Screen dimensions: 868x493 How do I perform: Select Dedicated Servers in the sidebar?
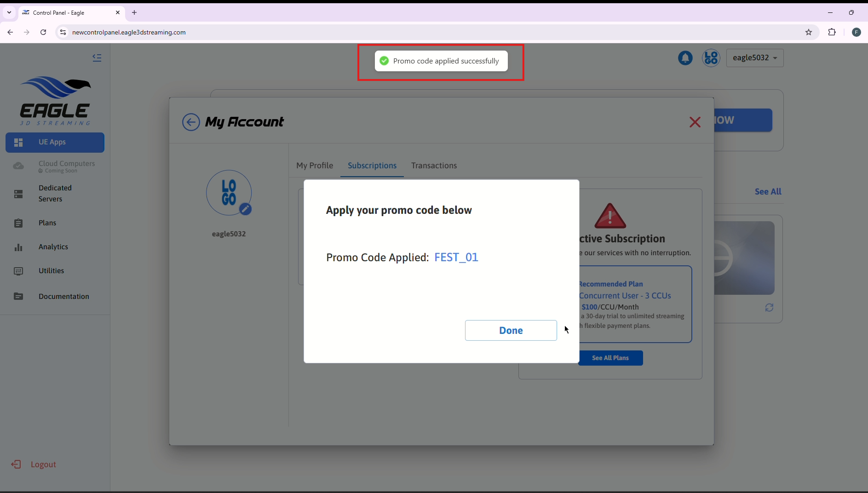(55, 194)
